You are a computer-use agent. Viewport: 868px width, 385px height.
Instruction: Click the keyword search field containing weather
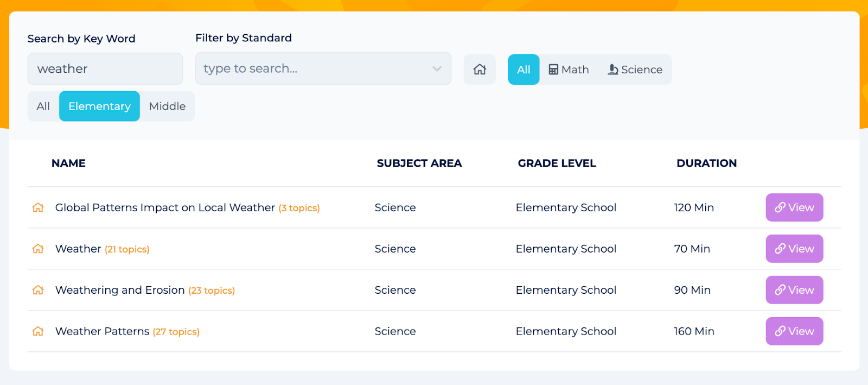pos(105,69)
